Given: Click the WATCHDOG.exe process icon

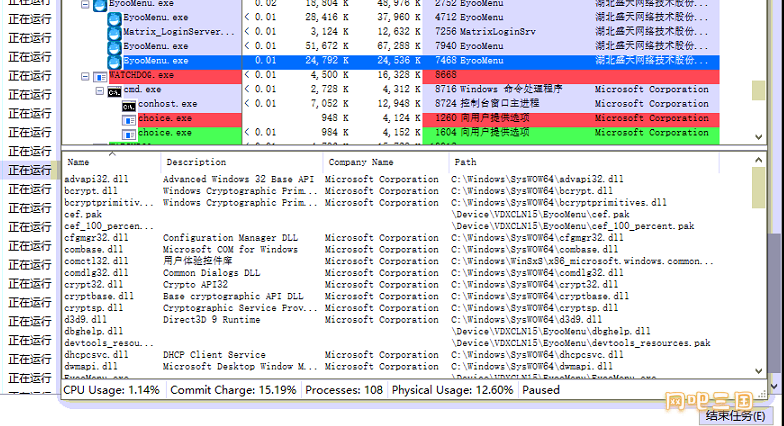Looking at the screenshot, I should [100, 76].
